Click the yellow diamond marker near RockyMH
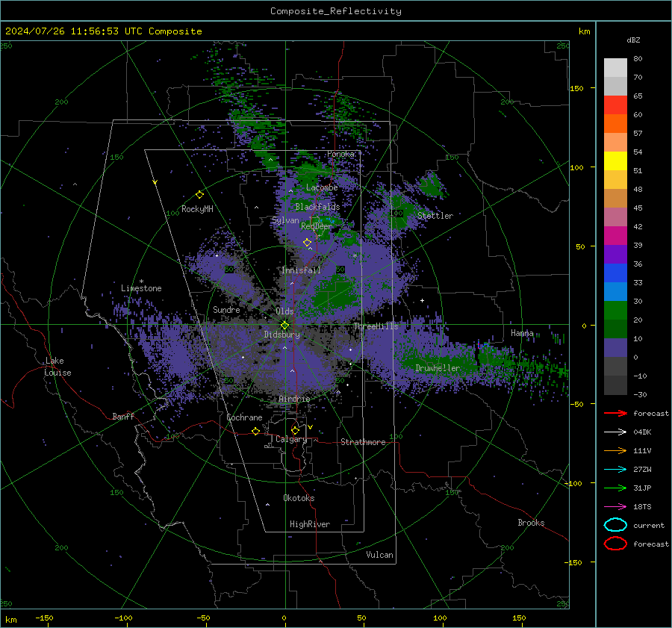The image size is (672, 628). coord(199,195)
